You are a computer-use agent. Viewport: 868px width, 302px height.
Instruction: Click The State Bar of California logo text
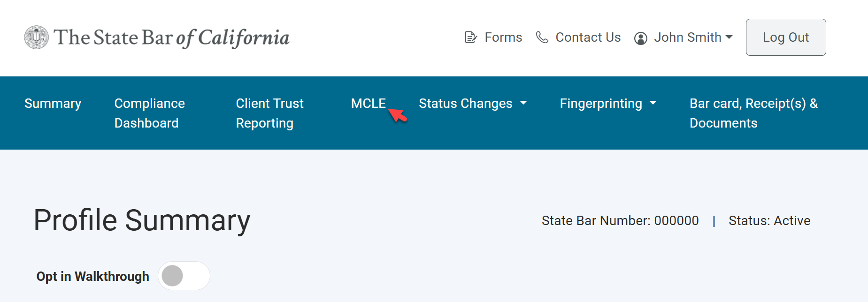[172, 37]
